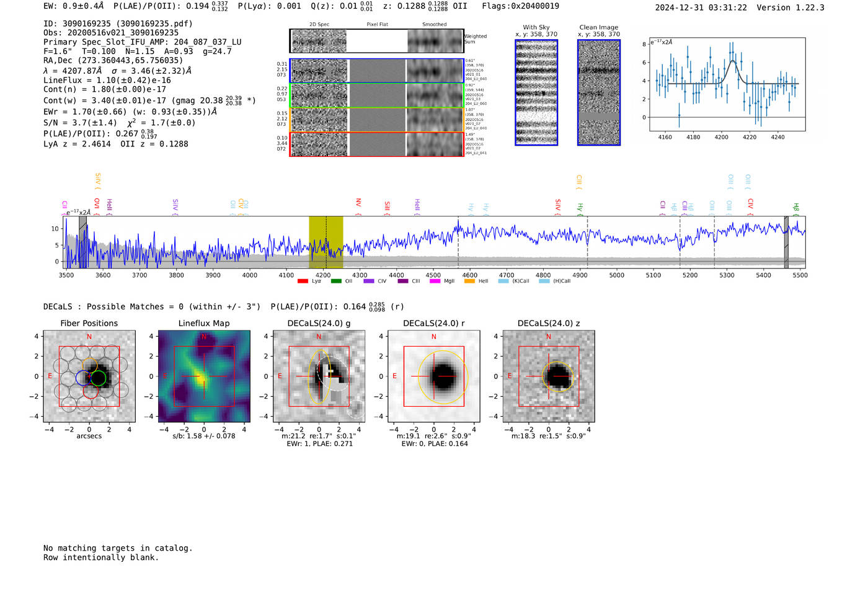868x591 pixels.
Task: Select the green-bordered 2D fiber spectrum row
Action: click(377, 96)
